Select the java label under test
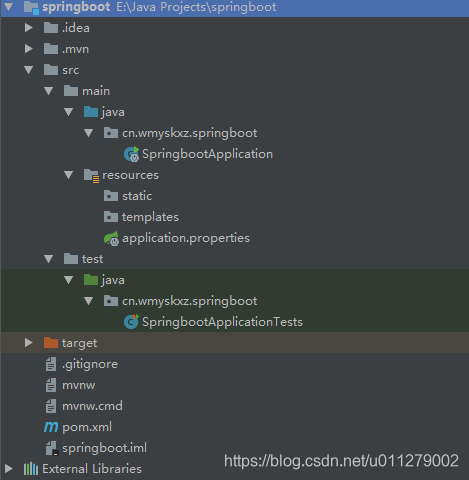The height and width of the screenshot is (480, 469). (113, 280)
